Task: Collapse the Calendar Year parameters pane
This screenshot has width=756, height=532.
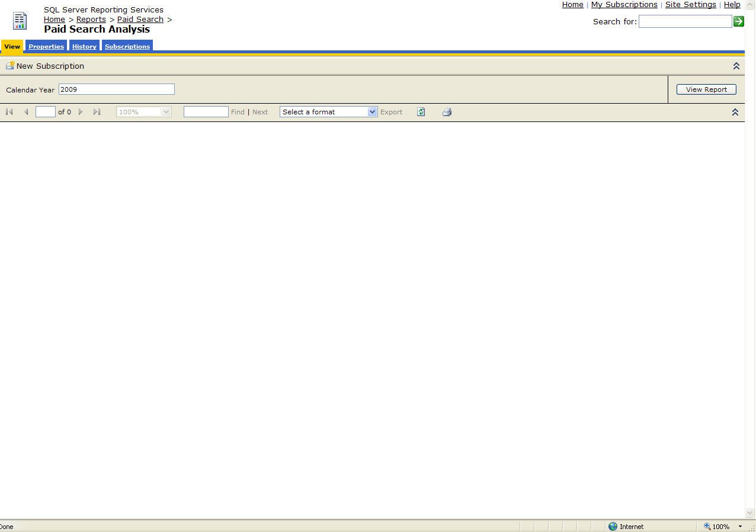Action: [736, 66]
